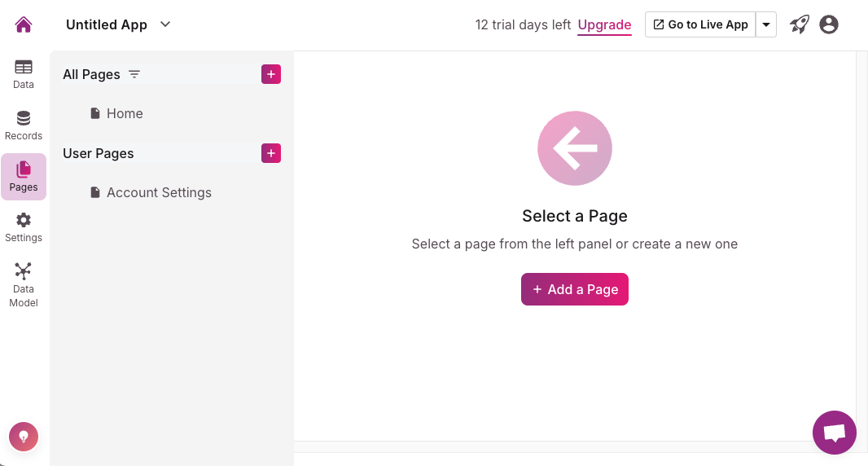
Task: Select the Home page in list
Action: [x=125, y=113]
